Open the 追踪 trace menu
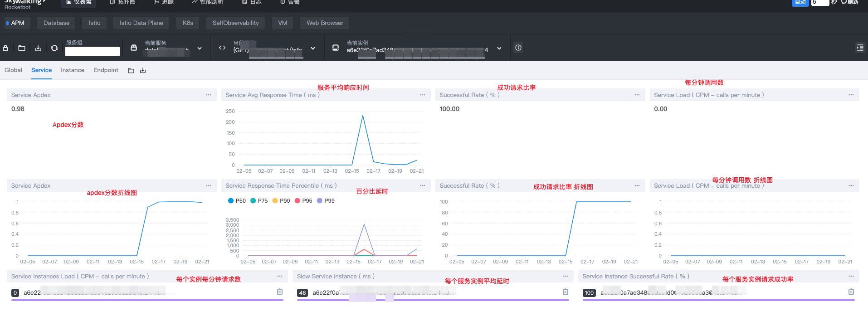868x326 pixels. coord(164,2)
